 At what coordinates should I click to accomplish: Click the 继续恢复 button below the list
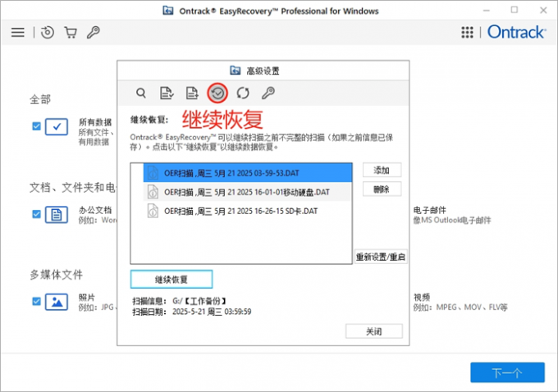click(x=172, y=280)
